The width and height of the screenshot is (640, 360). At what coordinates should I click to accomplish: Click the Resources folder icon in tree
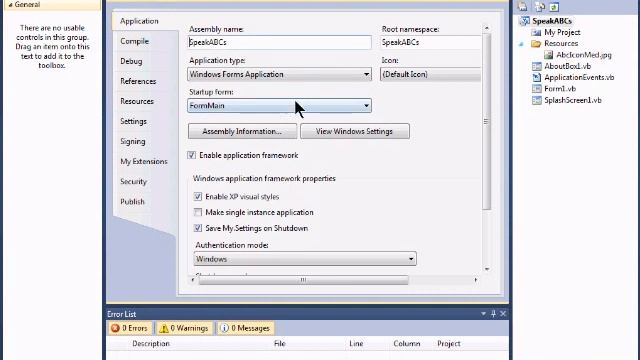coord(536,44)
